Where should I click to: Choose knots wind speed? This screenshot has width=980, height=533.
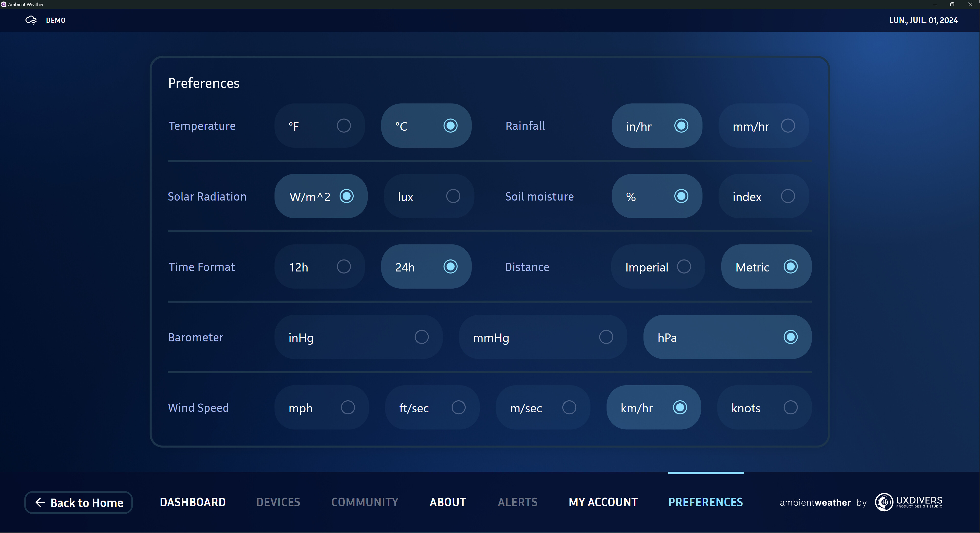click(x=764, y=407)
